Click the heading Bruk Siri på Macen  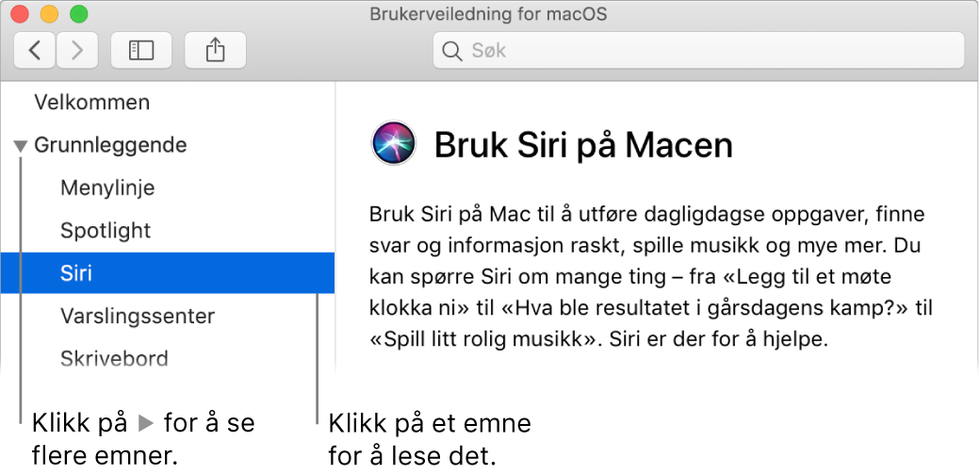[583, 145]
